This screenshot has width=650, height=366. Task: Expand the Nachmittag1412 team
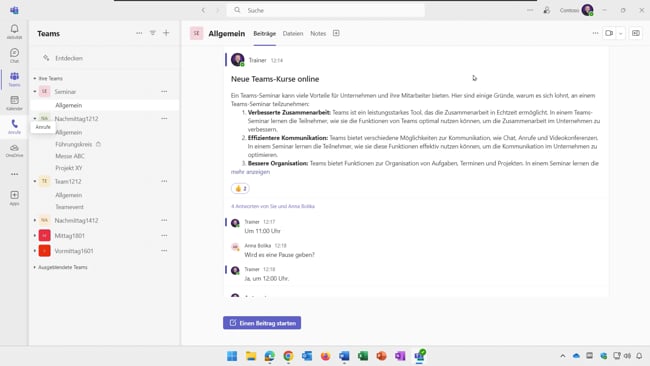coord(35,220)
